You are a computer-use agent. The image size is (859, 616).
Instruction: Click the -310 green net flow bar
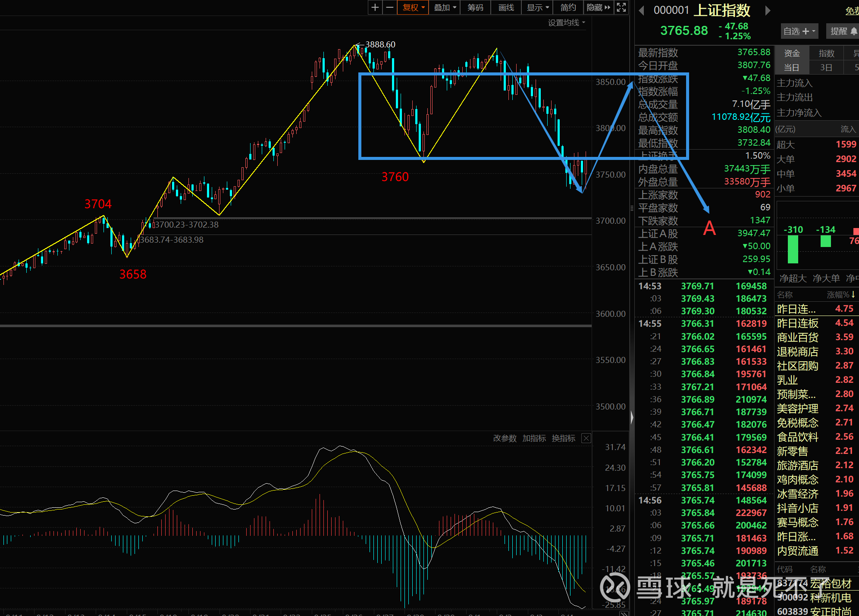click(x=793, y=249)
